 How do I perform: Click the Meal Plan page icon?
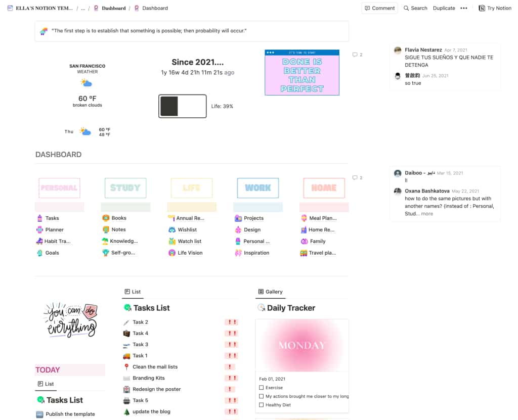click(304, 218)
